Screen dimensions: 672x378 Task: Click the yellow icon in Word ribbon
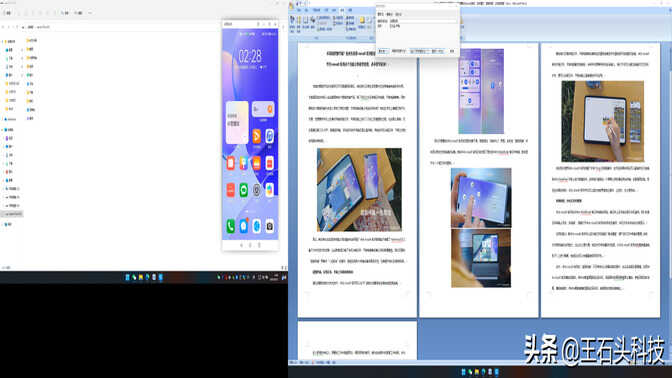pyautogui.click(x=362, y=20)
